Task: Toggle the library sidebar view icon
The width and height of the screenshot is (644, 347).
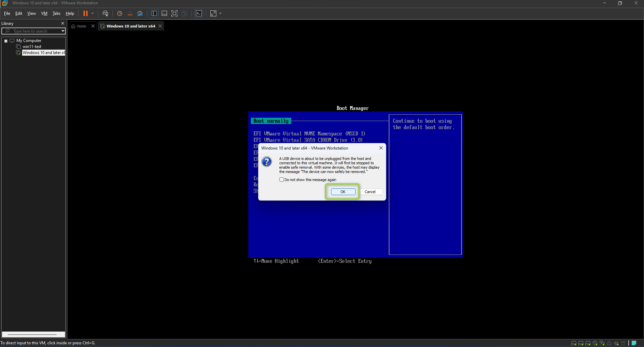Action: tap(154, 13)
